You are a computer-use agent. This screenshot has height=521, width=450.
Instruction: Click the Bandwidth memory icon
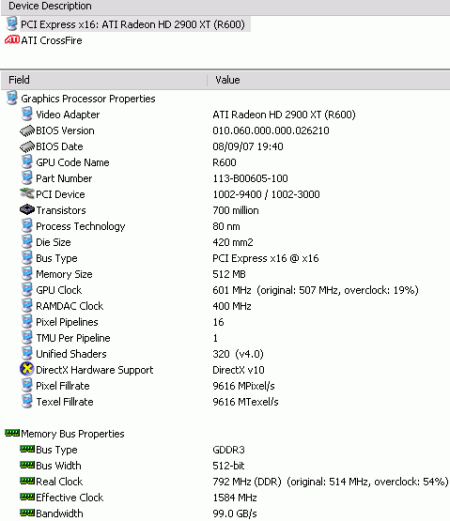coord(27,513)
